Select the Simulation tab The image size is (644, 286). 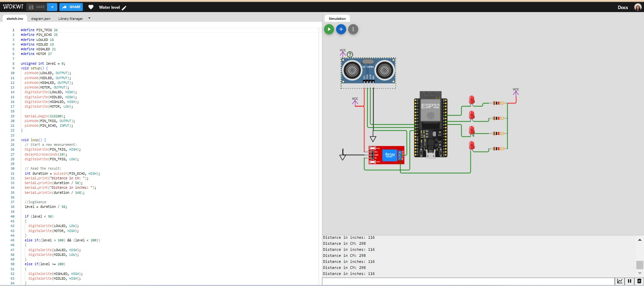pyautogui.click(x=337, y=18)
